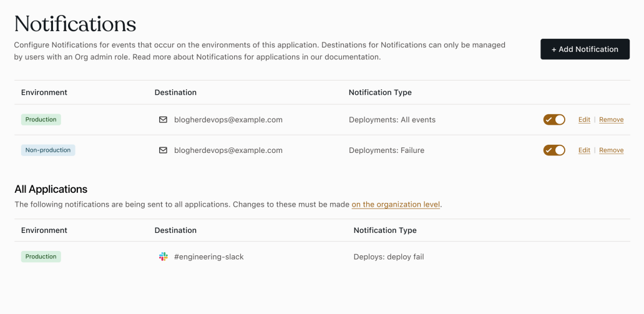This screenshot has width=644, height=314.
Task: Click the Notifications page heading
Action: coord(75,24)
